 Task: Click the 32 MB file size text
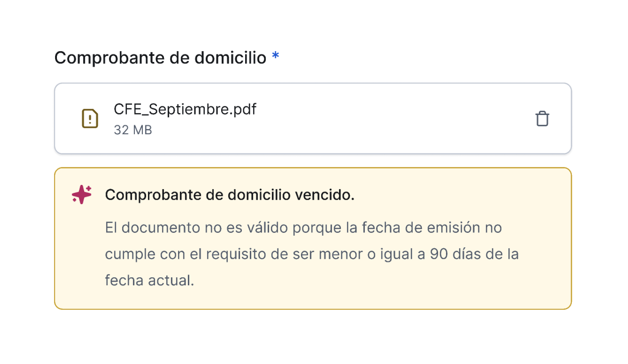[133, 130]
